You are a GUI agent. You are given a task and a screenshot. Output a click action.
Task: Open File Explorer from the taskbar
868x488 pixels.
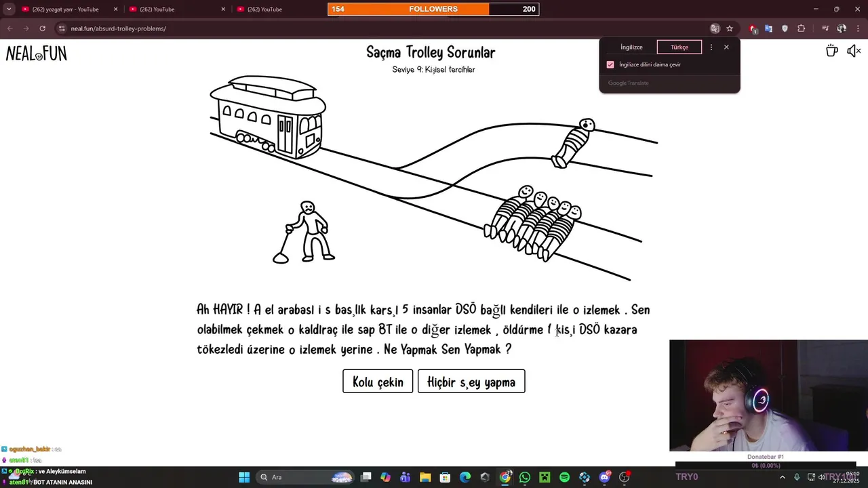425,477
